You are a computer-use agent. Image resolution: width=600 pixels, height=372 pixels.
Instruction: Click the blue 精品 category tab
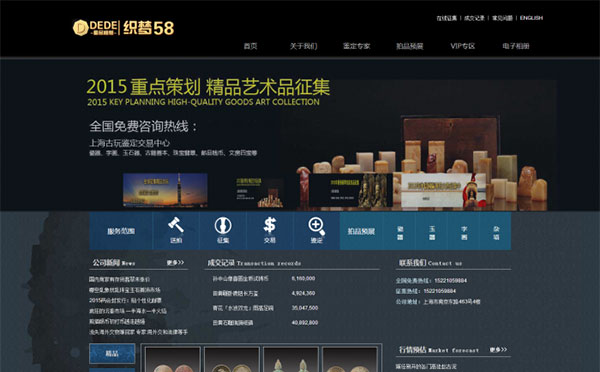coord(112,353)
